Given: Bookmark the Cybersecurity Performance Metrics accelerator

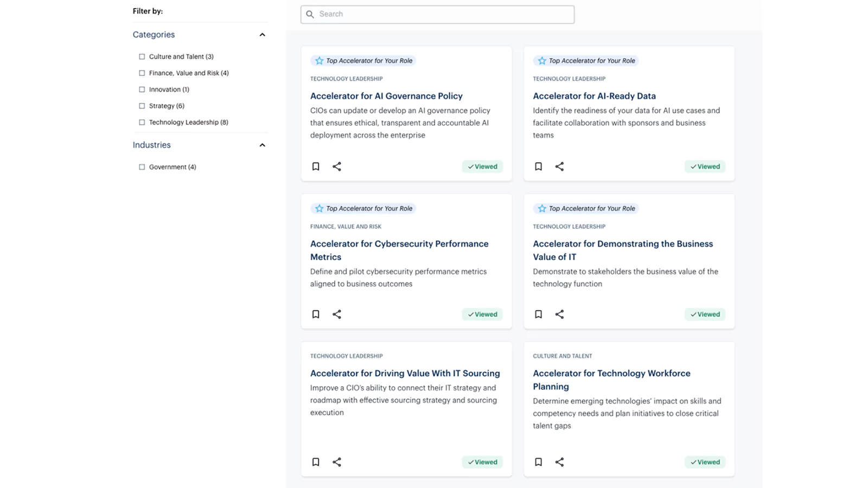Looking at the screenshot, I should (x=316, y=314).
